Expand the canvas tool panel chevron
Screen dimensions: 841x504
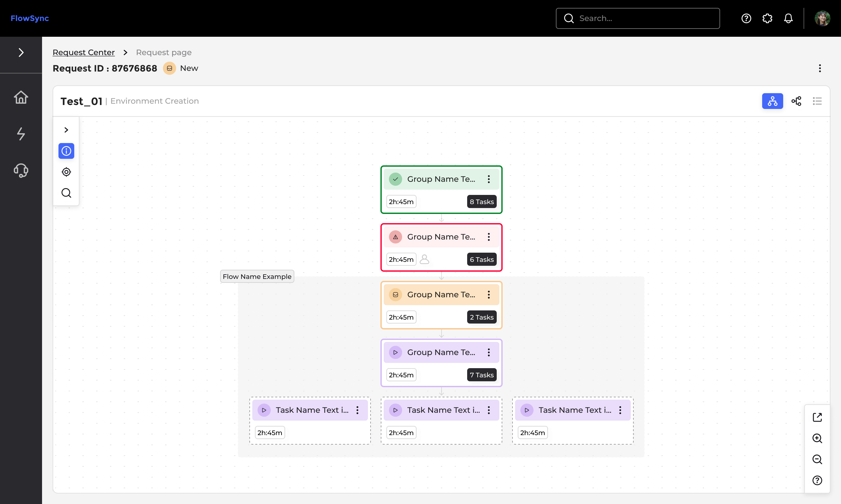[66, 130]
